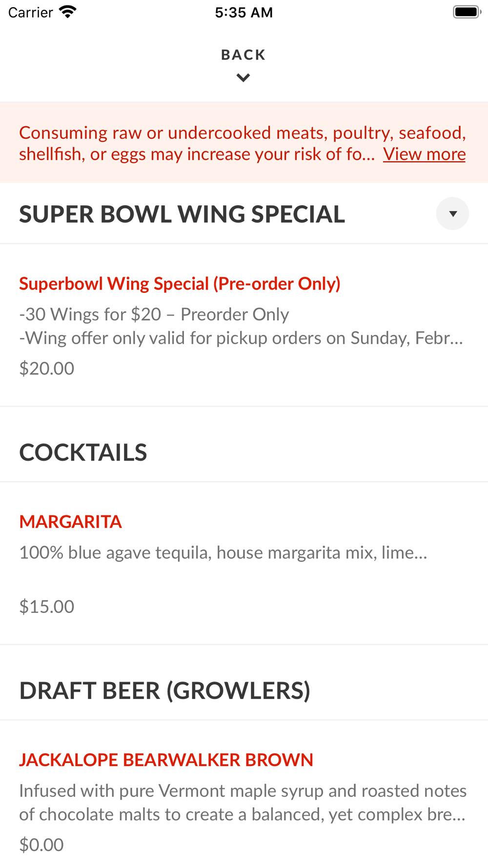Viewport: 488px width, 868px height.
Task: Tap the battery icon in status bar
Action: (467, 12)
